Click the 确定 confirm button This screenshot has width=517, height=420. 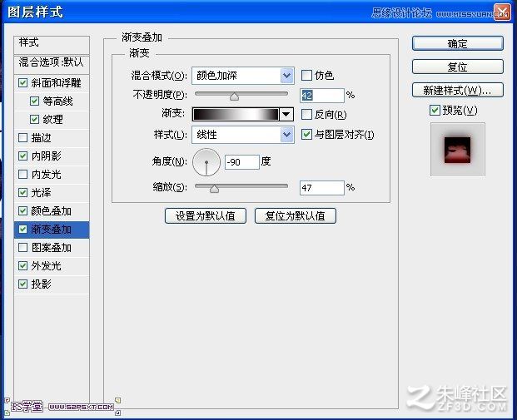[458, 43]
